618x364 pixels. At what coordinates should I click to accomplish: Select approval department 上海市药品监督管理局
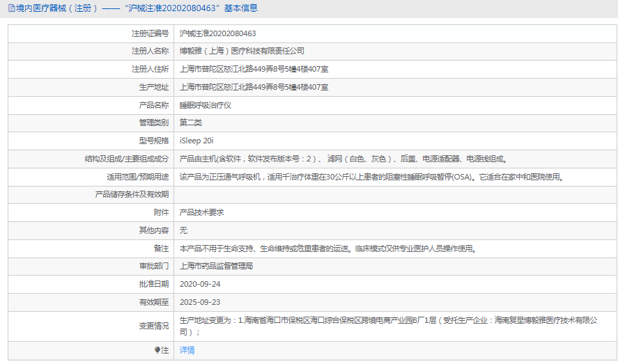pyautogui.click(x=216, y=266)
